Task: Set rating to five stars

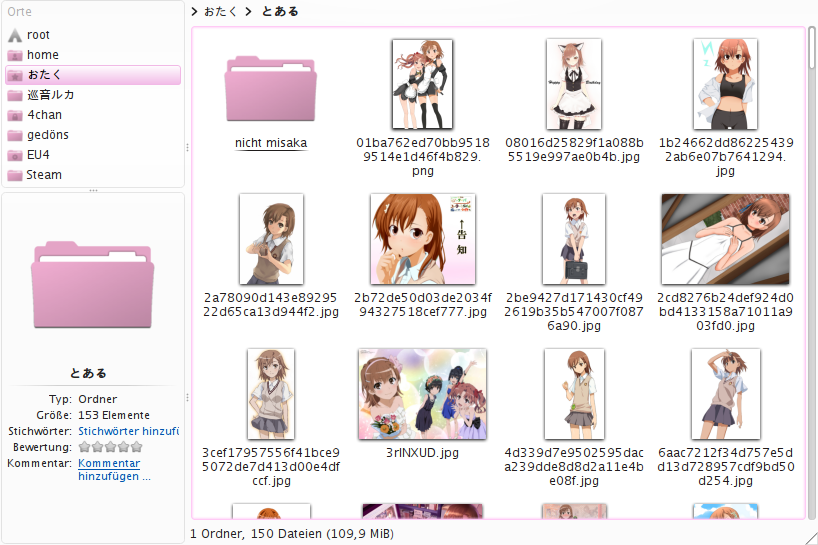Action: point(137,447)
